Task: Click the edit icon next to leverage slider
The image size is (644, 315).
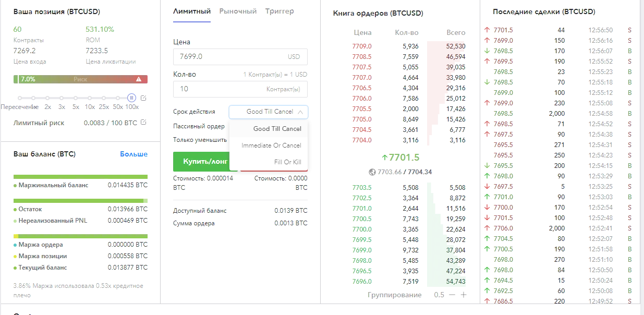Action: 144,98
